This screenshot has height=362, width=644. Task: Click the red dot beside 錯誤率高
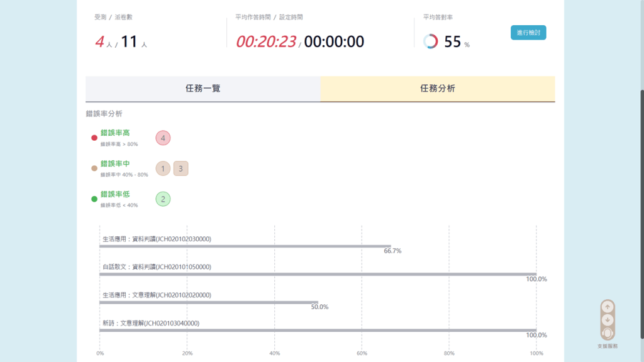(94, 138)
